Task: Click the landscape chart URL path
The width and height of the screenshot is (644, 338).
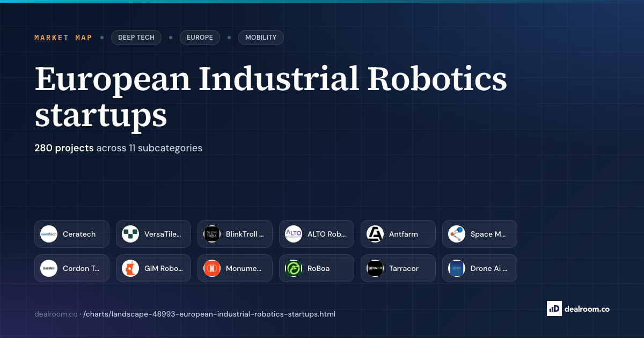Action: [209, 314]
